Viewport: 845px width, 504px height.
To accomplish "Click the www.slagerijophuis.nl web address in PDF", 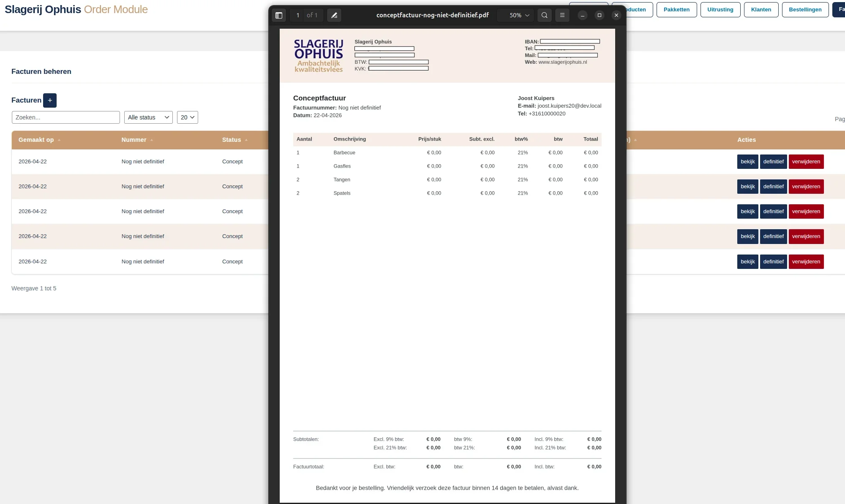I will (x=562, y=62).
